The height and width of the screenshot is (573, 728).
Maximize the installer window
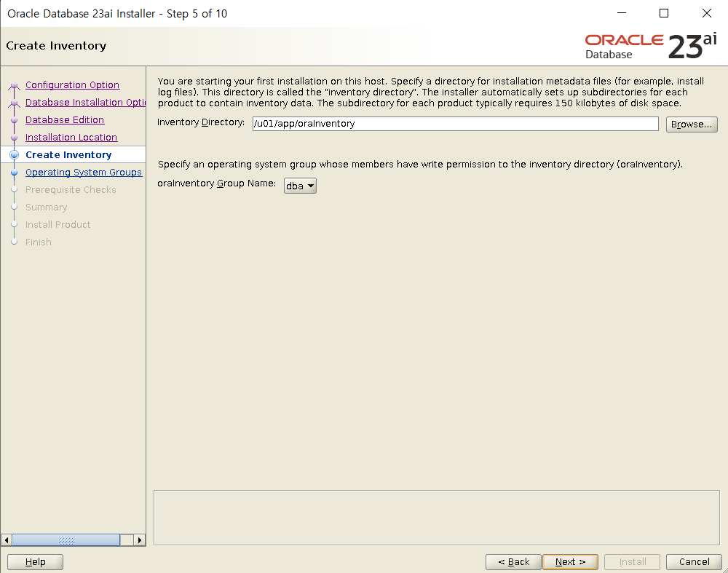click(664, 13)
